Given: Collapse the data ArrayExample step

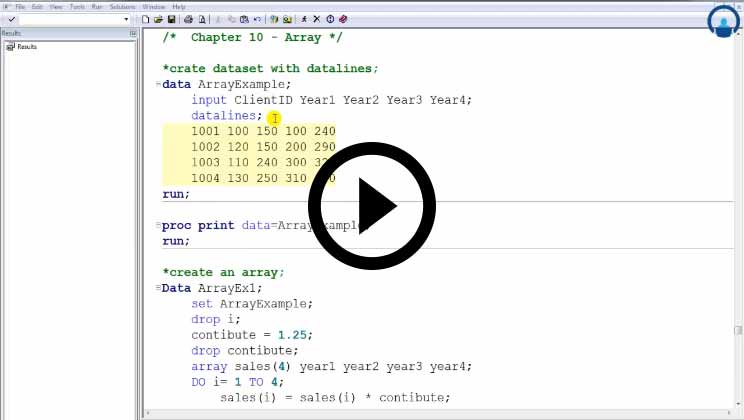Looking at the screenshot, I should click(x=160, y=85).
